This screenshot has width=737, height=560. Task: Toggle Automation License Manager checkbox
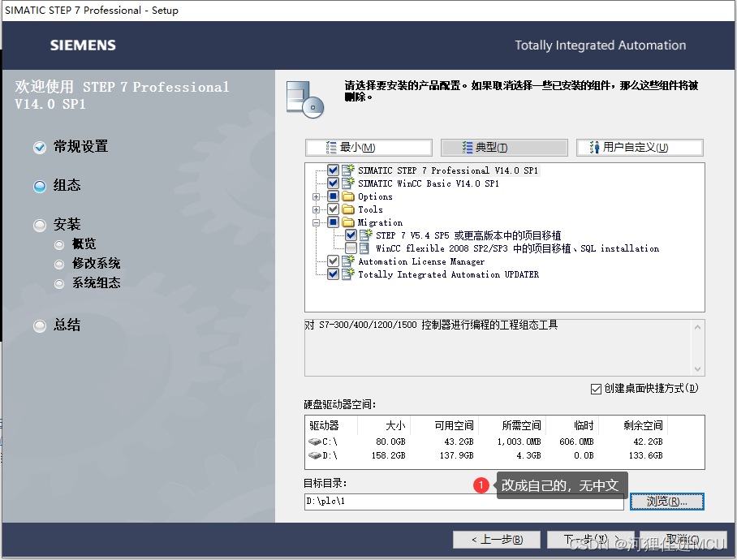coord(334,261)
